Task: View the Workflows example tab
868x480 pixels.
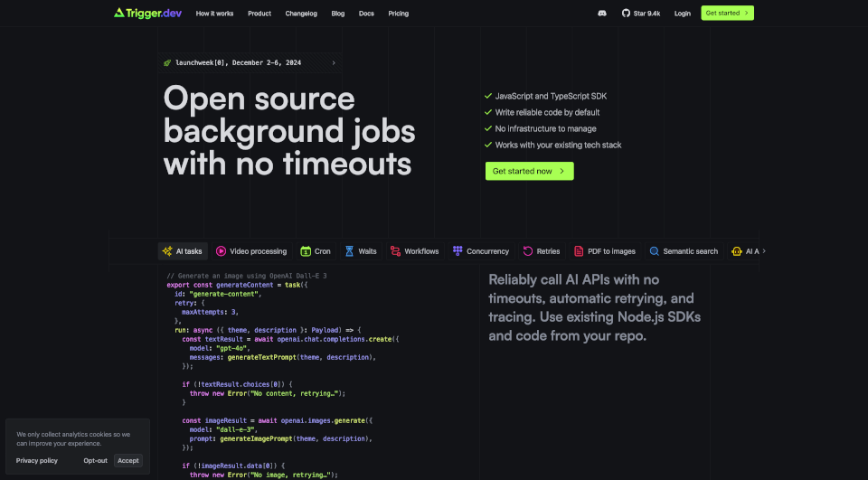Action: pos(414,251)
